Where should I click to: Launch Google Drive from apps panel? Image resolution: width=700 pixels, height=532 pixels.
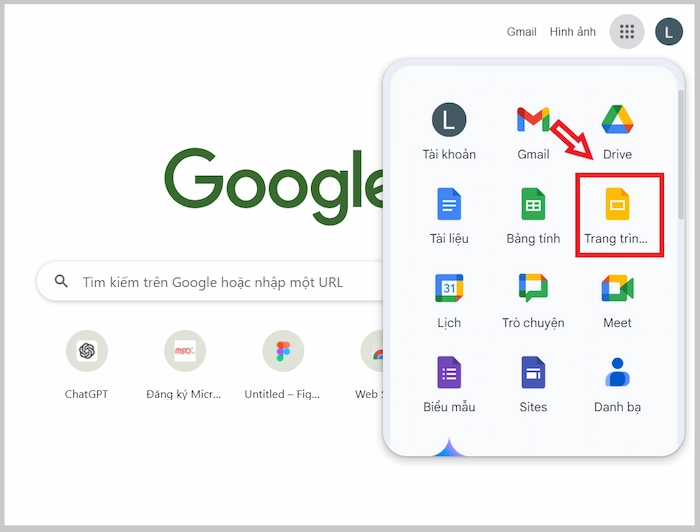click(617, 132)
